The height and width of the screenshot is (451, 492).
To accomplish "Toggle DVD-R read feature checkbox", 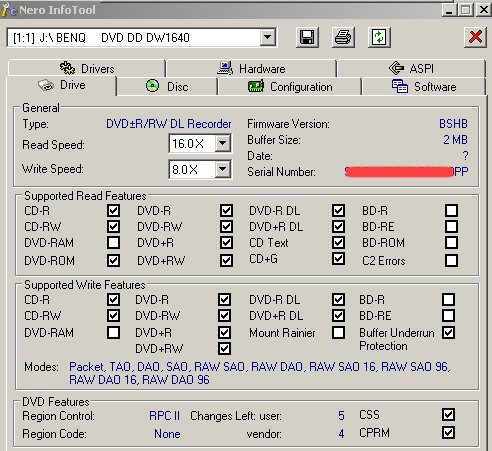I will (x=226, y=210).
